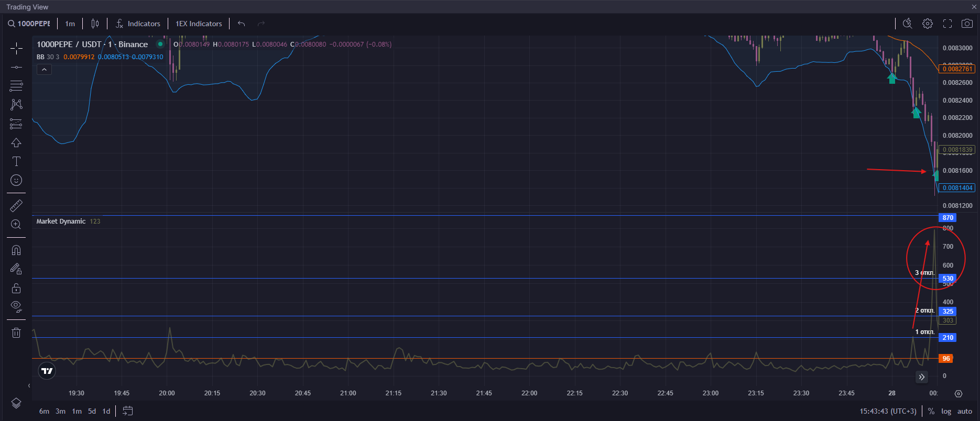Pick the ruler measure tool
Viewport: 980px width, 421px height.
16,206
